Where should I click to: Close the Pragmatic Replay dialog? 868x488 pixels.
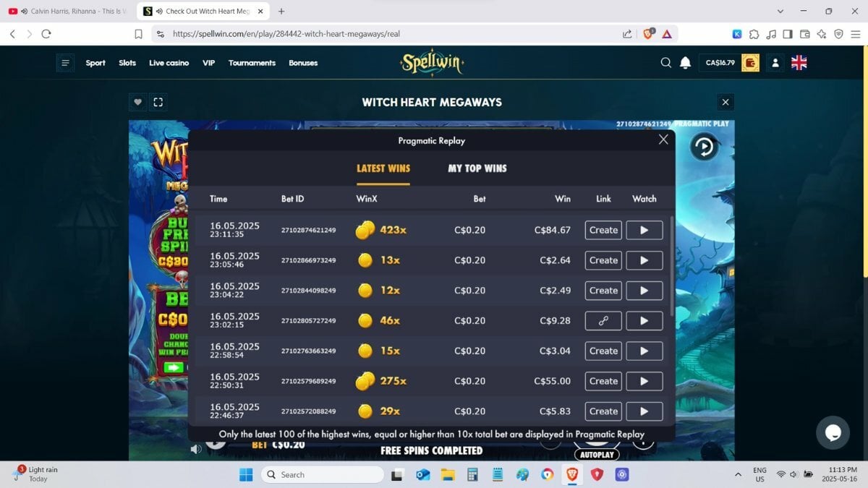[663, 140]
